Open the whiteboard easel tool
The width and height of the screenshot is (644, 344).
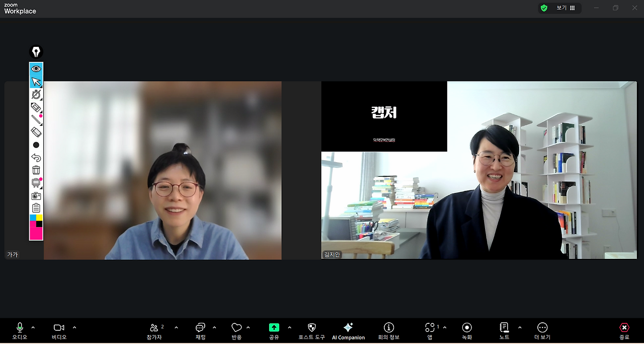pyautogui.click(x=36, y=183)
